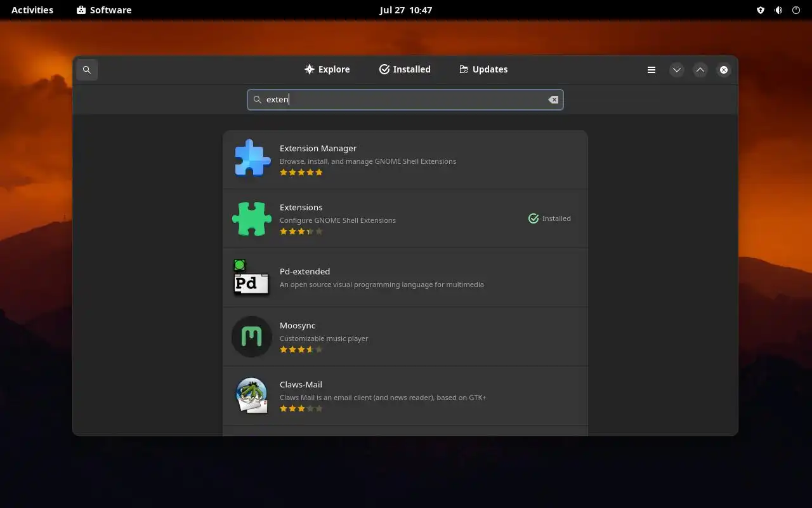Open the Updates tab
The height and width of the screenshot is (508, 812).
[483, 70]
